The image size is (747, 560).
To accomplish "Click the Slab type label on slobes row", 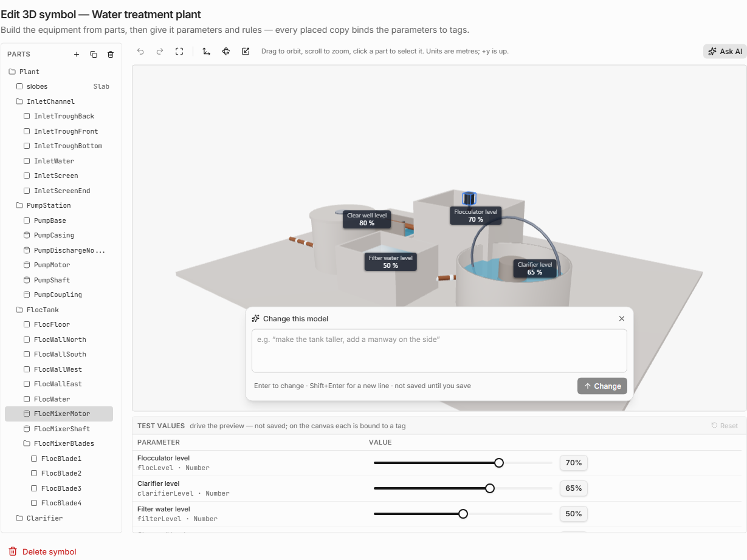I will 102,86.
